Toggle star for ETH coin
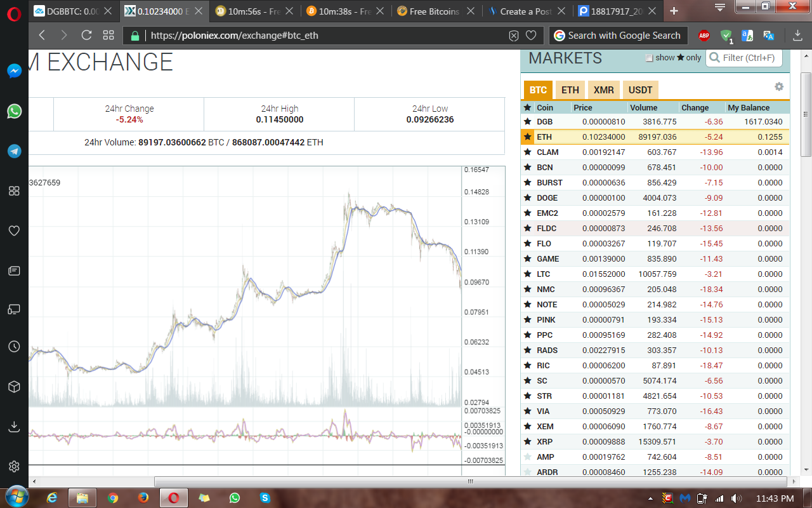812x508 pixels. point(527,137)
